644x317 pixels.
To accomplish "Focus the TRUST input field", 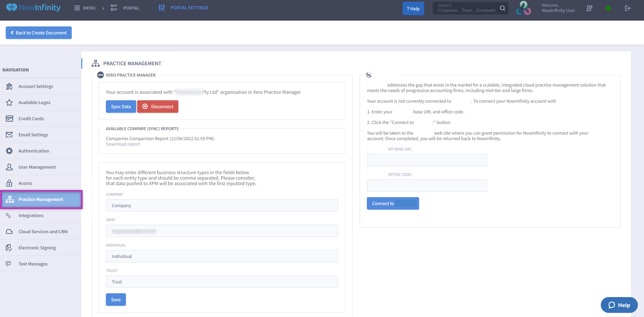I will (222, 282).
